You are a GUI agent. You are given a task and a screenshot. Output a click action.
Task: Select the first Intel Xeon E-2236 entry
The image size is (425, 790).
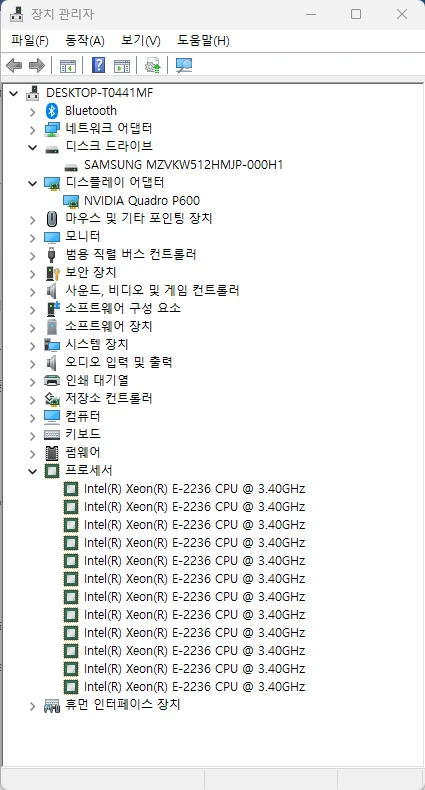pos(194,489)
